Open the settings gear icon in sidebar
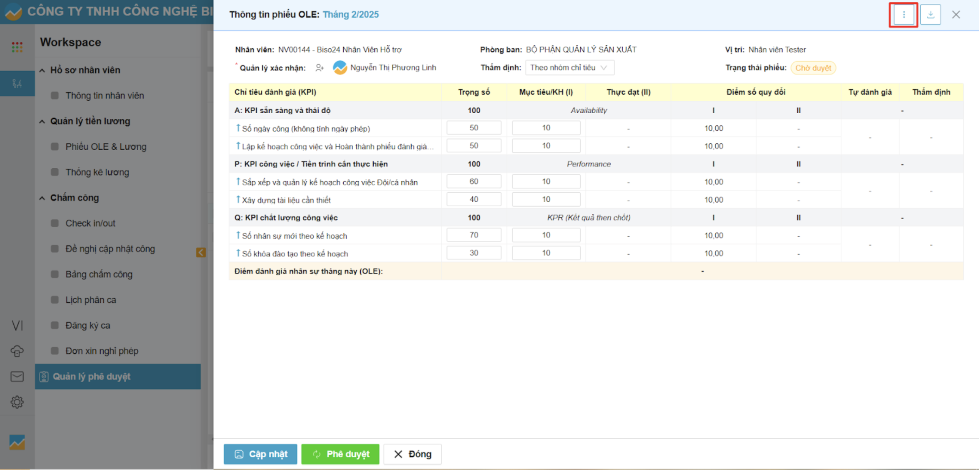The height and width of the screenshot is (471, 980). pos(17,402)
